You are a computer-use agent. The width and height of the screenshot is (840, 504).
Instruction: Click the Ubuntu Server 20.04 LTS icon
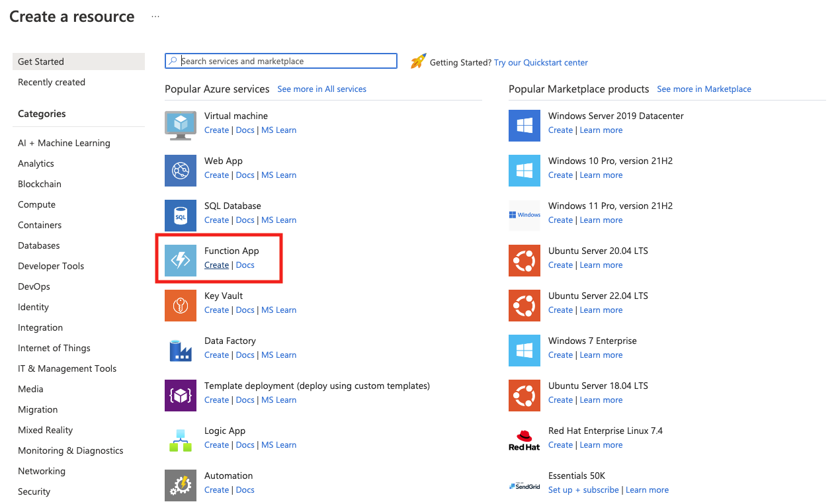[525, 261]
